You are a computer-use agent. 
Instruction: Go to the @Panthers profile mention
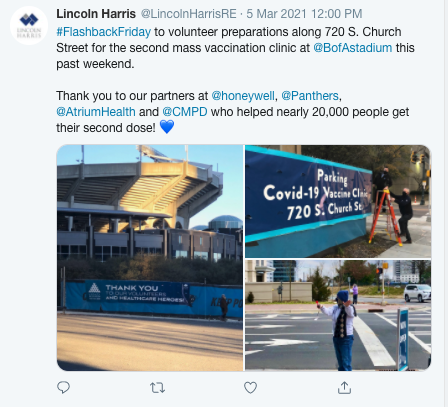coord(310,96)
